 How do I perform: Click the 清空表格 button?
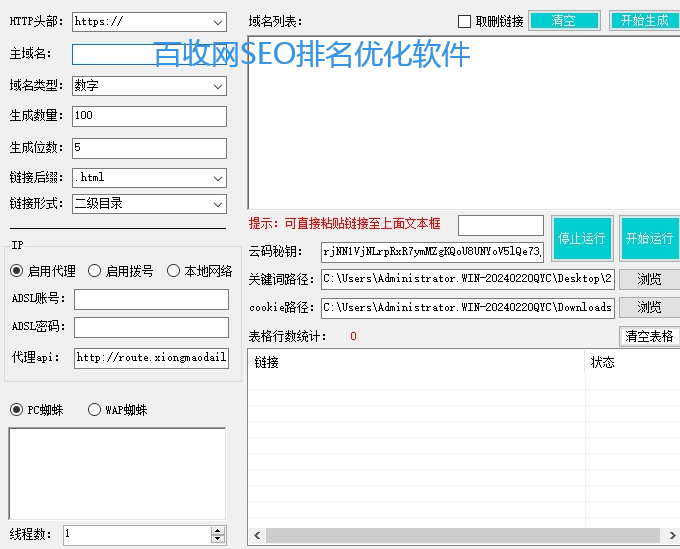tap(649, 336)
